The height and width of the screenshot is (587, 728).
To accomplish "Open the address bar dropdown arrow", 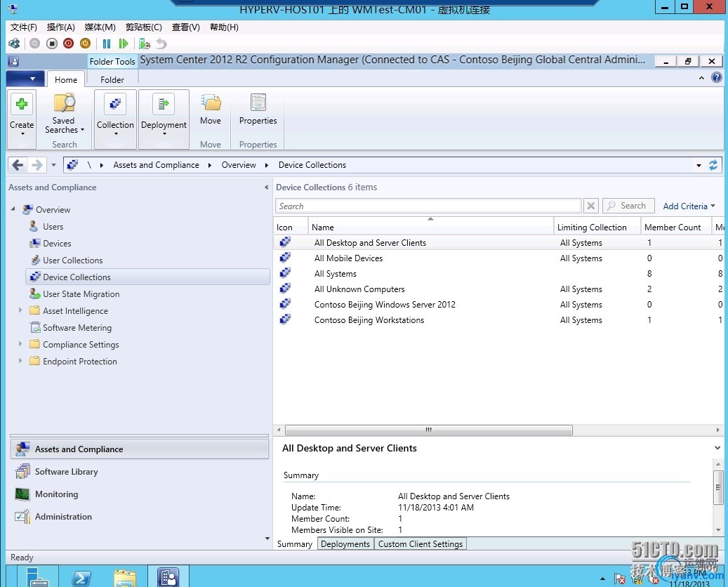I will pos(699,165).
